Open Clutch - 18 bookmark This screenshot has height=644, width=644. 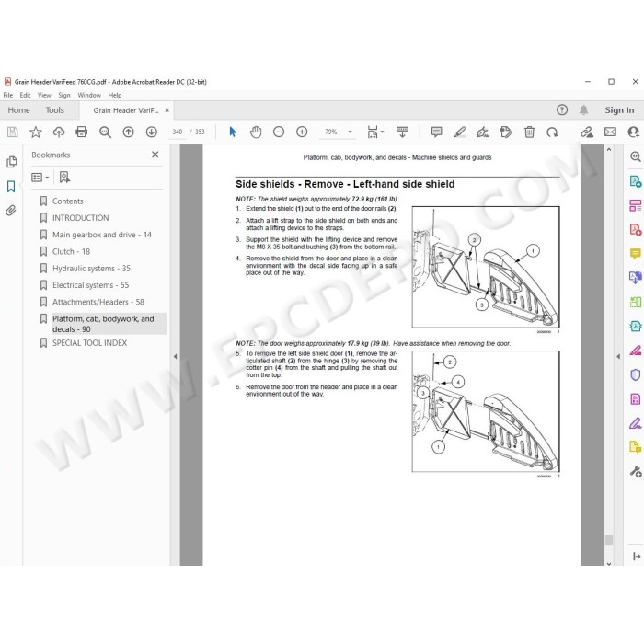(x=71, y=251)
